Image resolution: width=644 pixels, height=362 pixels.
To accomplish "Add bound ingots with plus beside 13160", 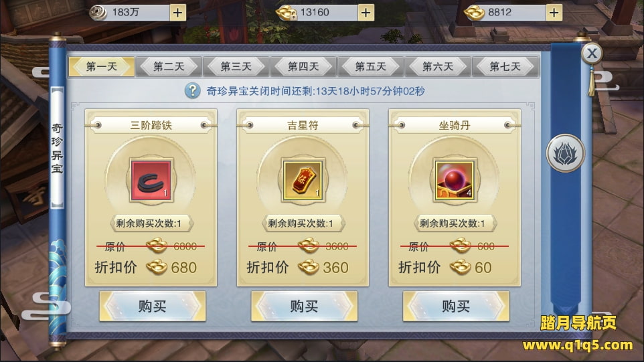I will pyautogui.click(x=366, y=13).
